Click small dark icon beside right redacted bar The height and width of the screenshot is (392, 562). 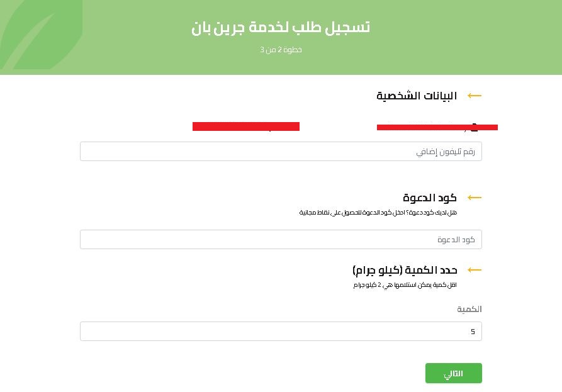point(475,126)
